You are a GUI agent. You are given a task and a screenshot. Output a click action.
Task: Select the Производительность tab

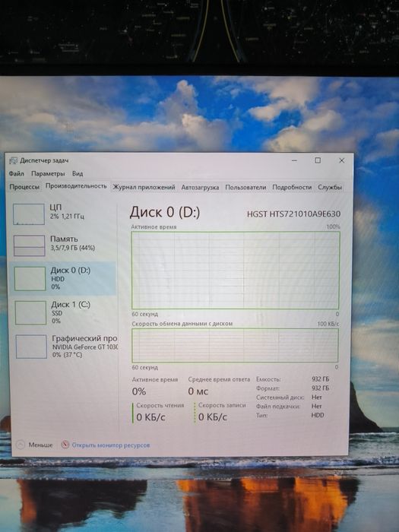[76, 186]
